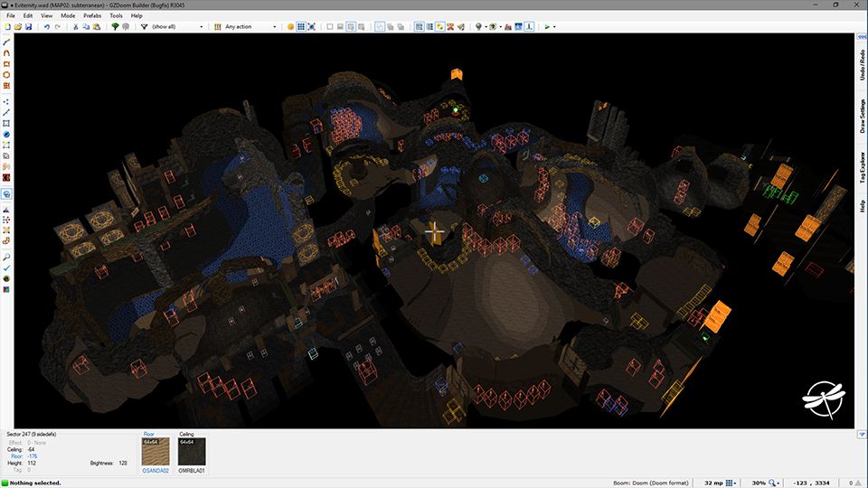Click the magnifier Find and Replace icon

[6, 256]
